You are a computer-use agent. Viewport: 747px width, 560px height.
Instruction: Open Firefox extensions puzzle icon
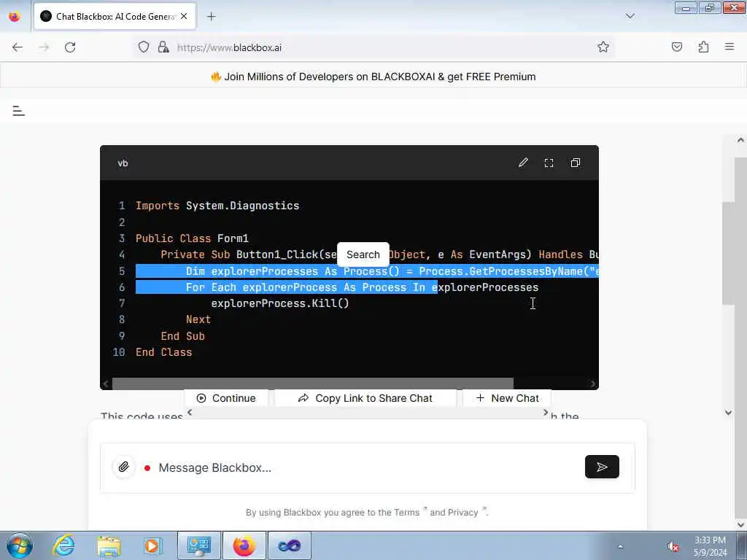[703, 47]
